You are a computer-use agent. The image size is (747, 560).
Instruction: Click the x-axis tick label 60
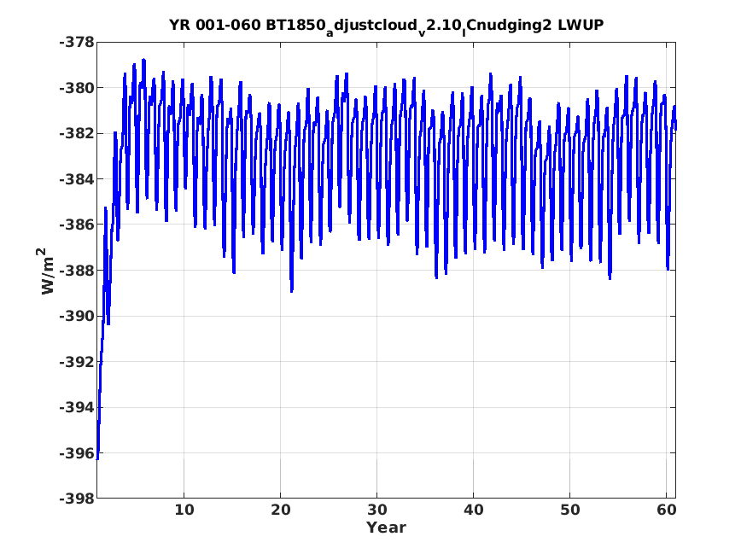tap(667, 510)
